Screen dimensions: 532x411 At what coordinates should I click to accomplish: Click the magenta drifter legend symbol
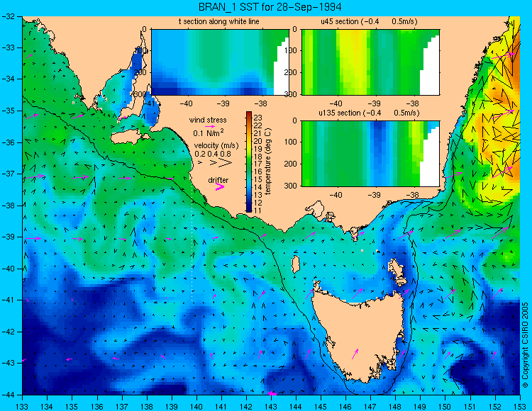pos(220,187)
